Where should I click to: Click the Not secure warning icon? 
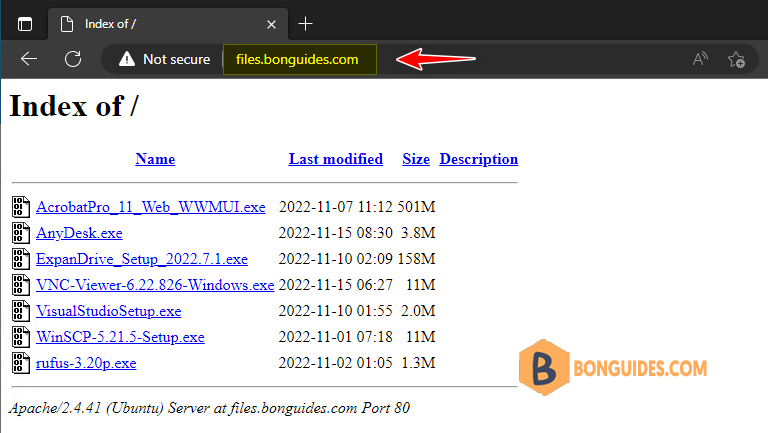(x=126, y=59)
